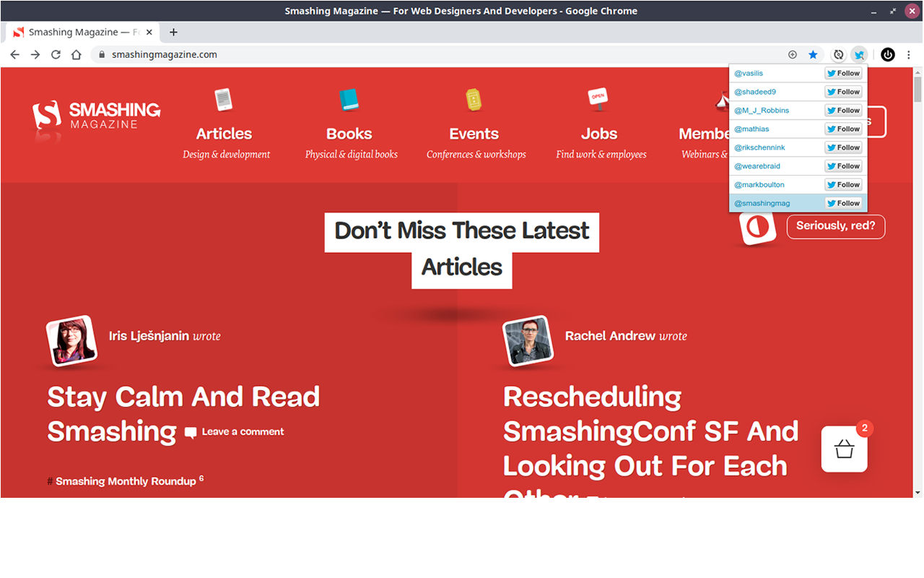Bookmark this page with the star icon

point(813,54)
